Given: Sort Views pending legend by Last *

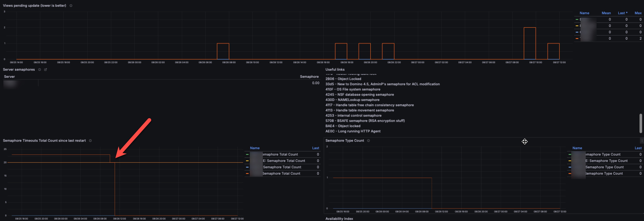Looking at the screenshot, I should tap(623, 13).
